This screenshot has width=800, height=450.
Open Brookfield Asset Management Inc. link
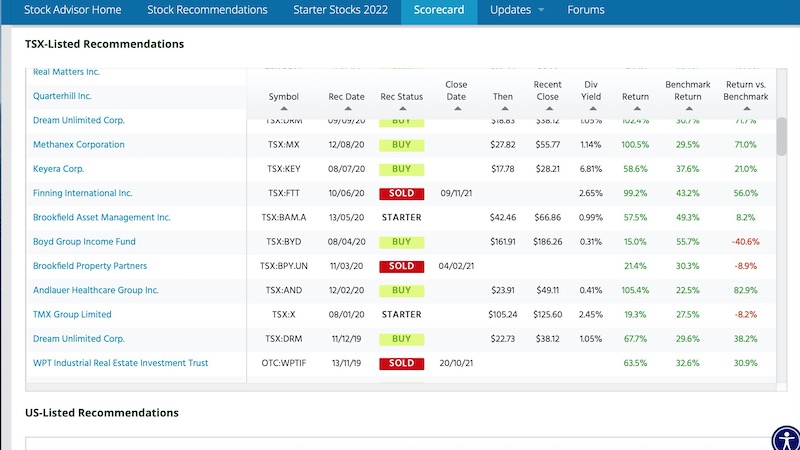pyautogui.click(x=102, y=217)
